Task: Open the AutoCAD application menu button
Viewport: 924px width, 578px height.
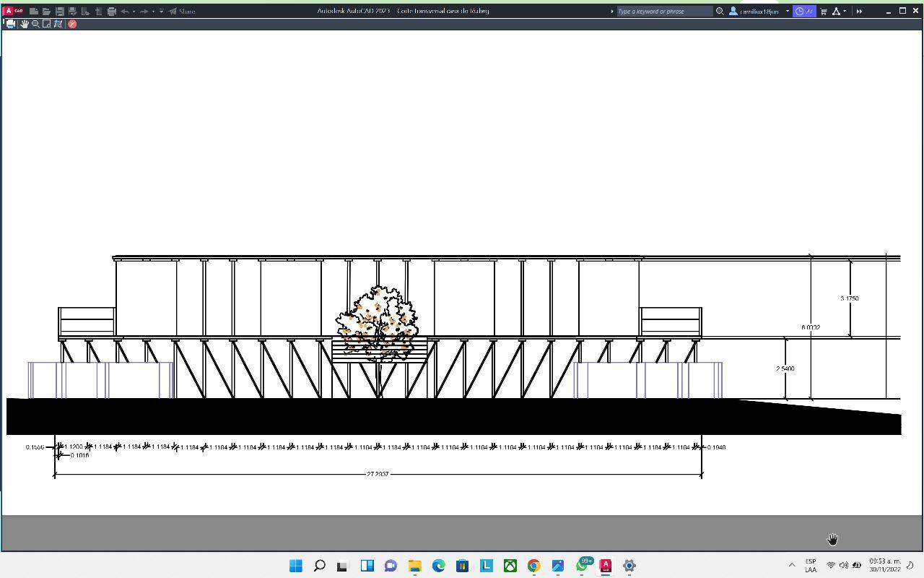Action: [x=13, y=11]
